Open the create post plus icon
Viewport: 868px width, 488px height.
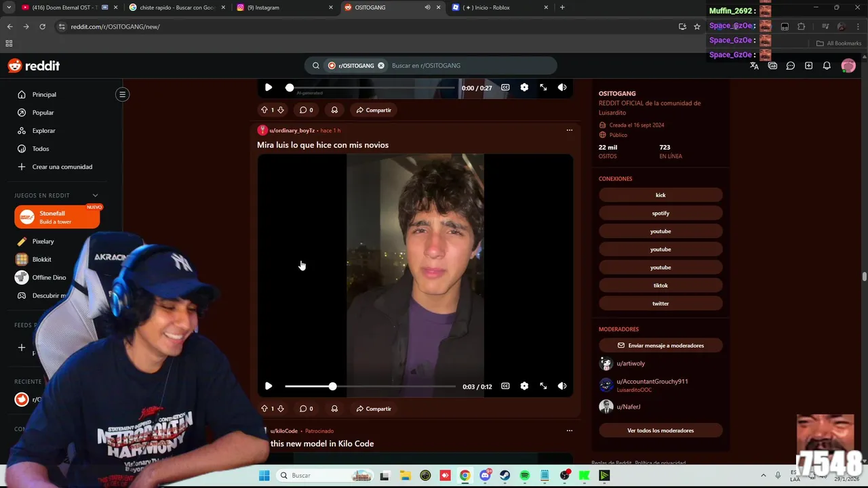[x=808, y=66]
